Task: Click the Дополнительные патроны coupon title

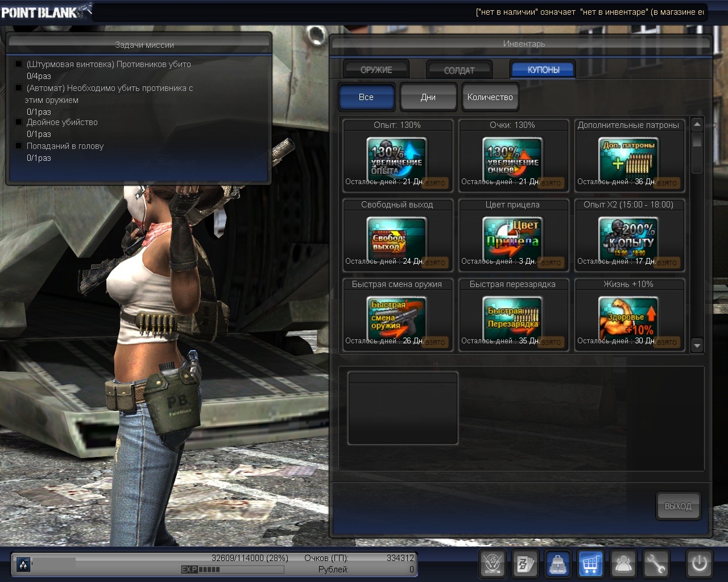Action: click(628, 125)
